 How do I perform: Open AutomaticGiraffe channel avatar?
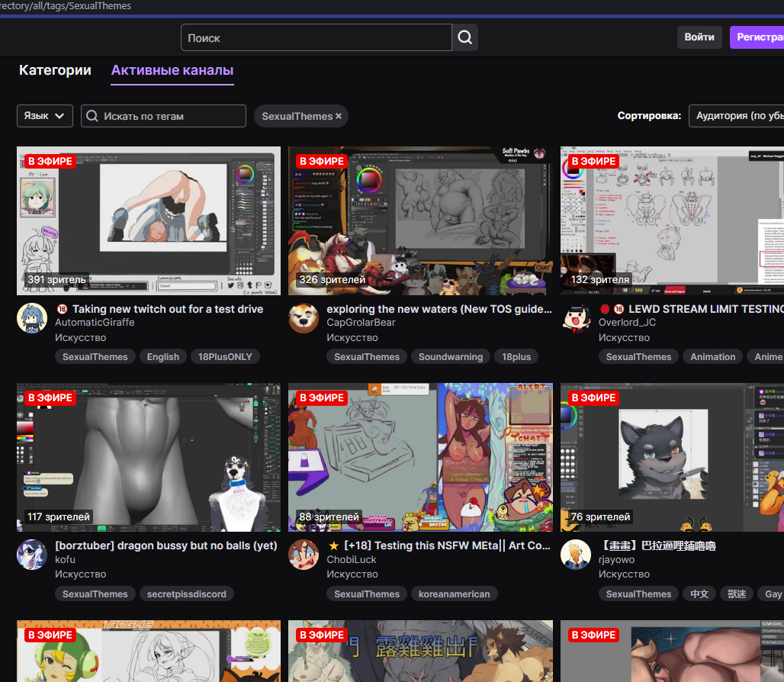tap(32, 318)
